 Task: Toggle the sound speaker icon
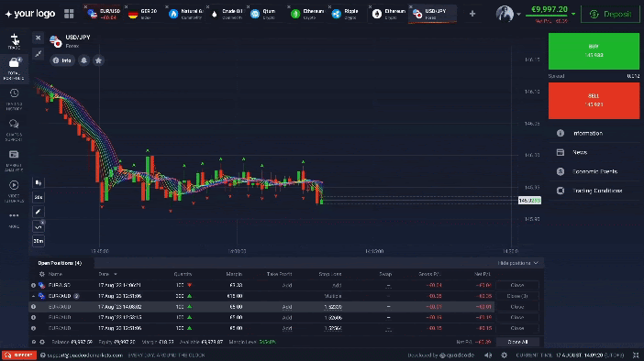488,356
